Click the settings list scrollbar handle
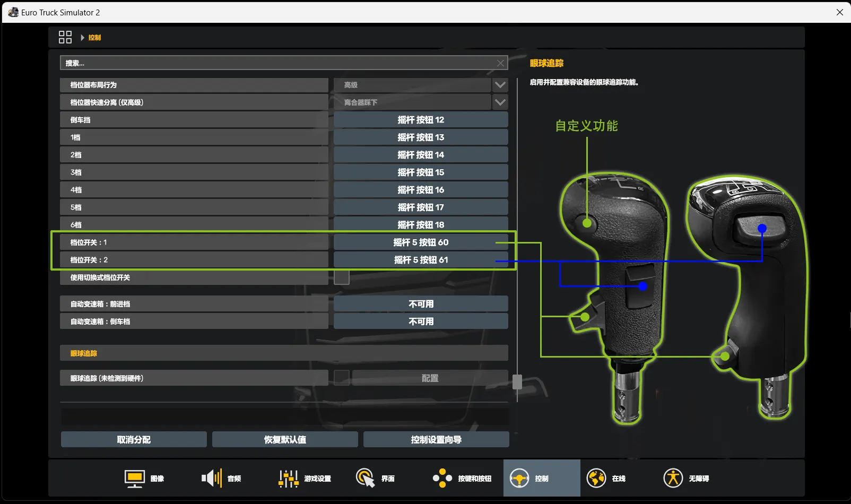Viewport: 851px width, 504px height. click(x=517, y=381)
